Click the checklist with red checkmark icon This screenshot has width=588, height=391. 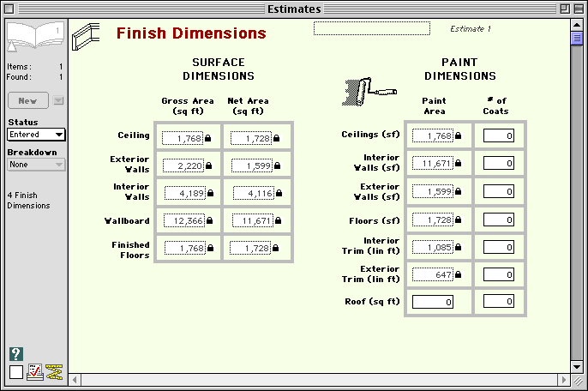point(35,372)
